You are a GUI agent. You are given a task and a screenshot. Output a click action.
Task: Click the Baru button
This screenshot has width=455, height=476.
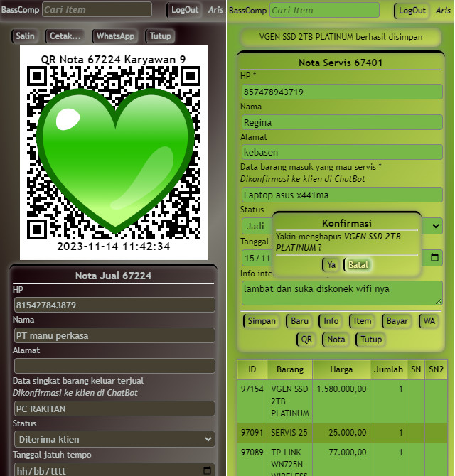(x=299, y=321)
